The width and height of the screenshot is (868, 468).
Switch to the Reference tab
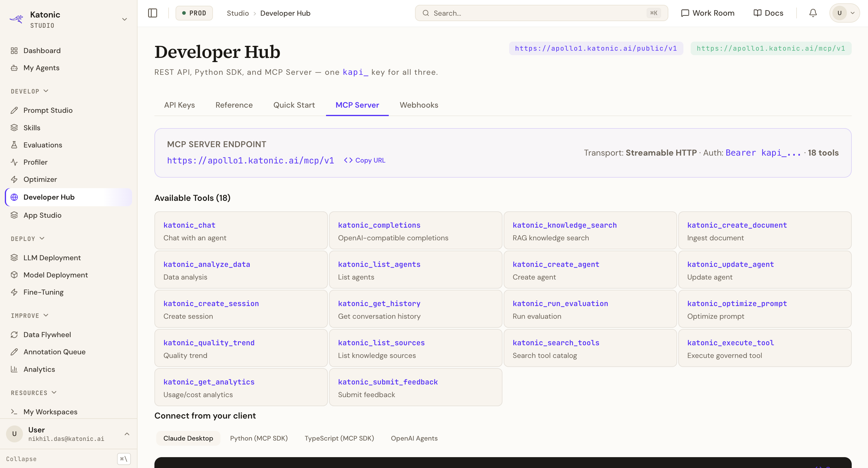click(234, 105)
